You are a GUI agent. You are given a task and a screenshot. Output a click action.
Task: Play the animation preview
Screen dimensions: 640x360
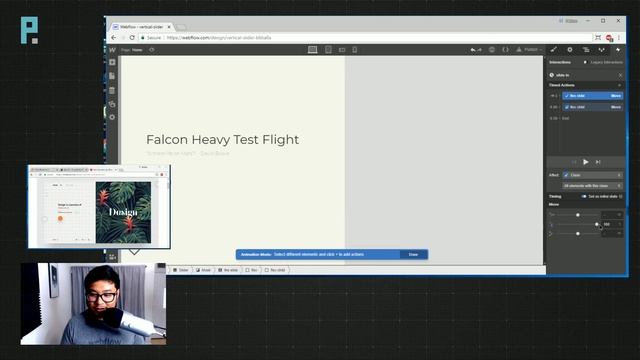tap(586, 162)
